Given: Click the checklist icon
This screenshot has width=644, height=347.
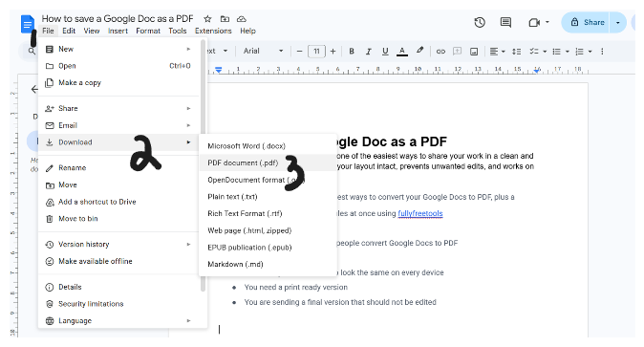Looking at the screenshot, I should [x=534, y=52].
